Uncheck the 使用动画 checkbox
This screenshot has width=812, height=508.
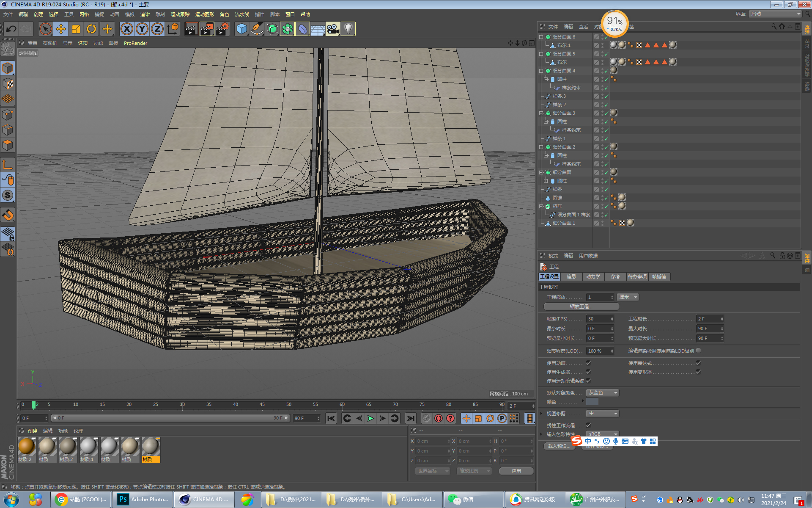tap(588, 363)
